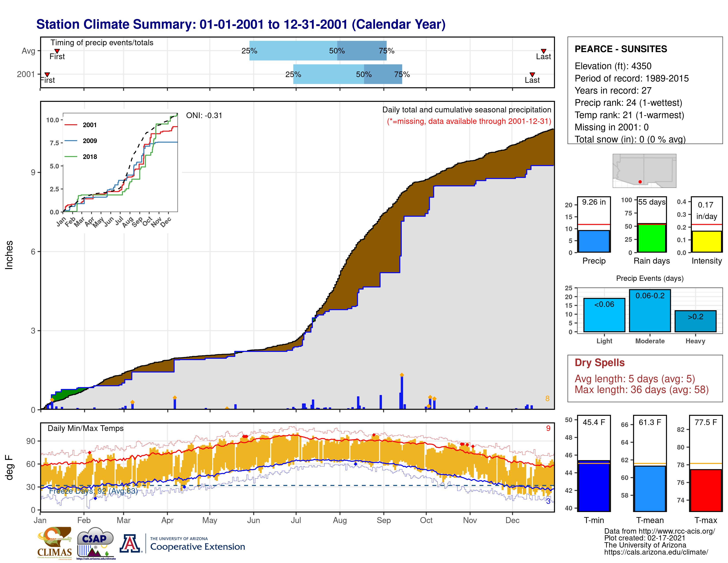Click the blue 2009 legend line in inset

tap(71, 141)
